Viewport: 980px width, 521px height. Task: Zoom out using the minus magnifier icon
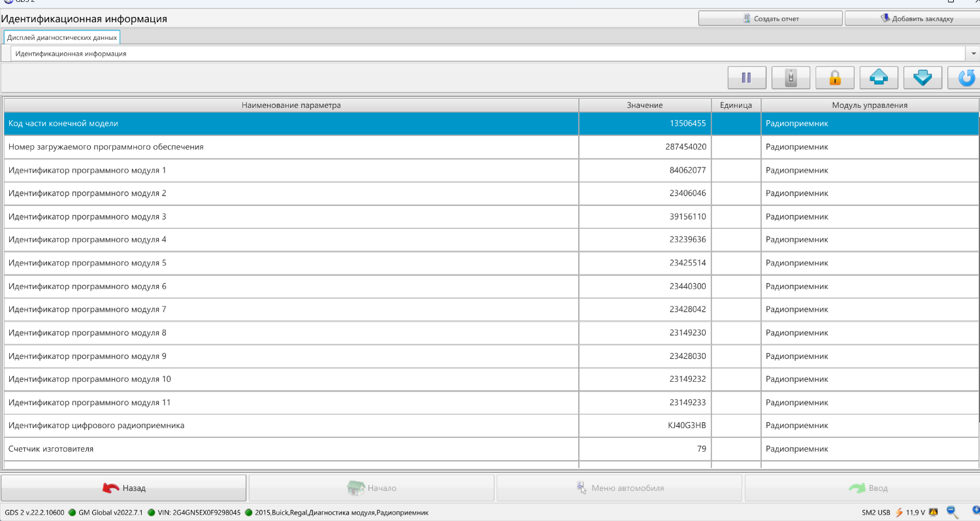tap(952, 512)
